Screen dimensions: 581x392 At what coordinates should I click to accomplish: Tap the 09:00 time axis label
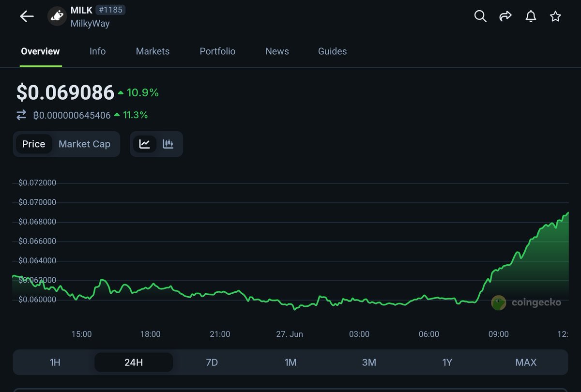[x=498, y=334]
